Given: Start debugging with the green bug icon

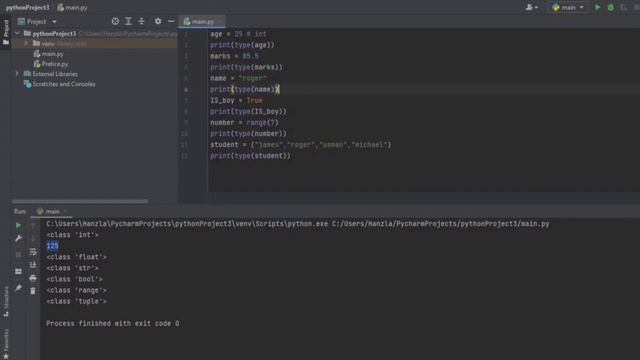Looking at the screenshot, I should pyautogui.click(x=611, y=7).
